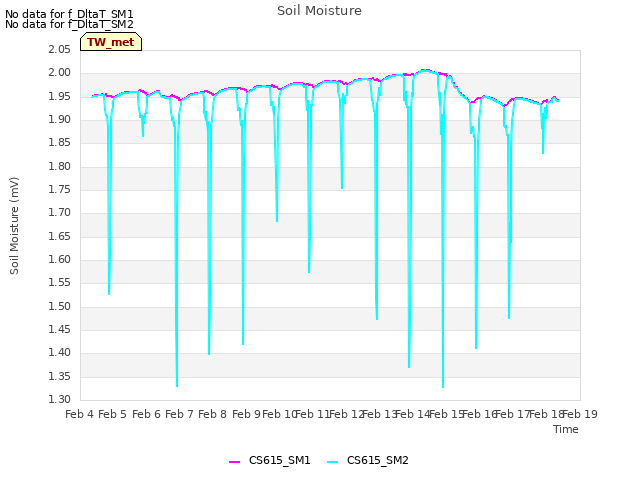Image resolution: width=640 pixels, height=480 pixels.
Task: Click the 1.55 y-axis tick label
Action: click(59, 283)
